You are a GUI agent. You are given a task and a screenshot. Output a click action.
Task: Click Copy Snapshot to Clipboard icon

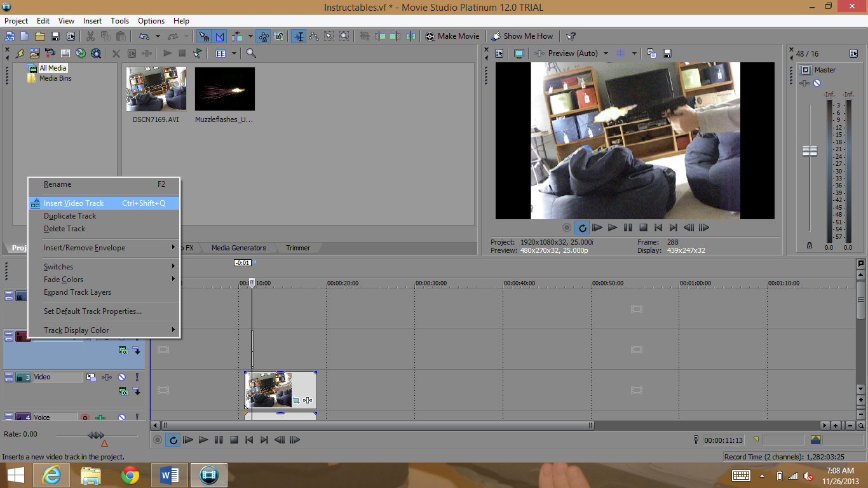click(651, 53)
